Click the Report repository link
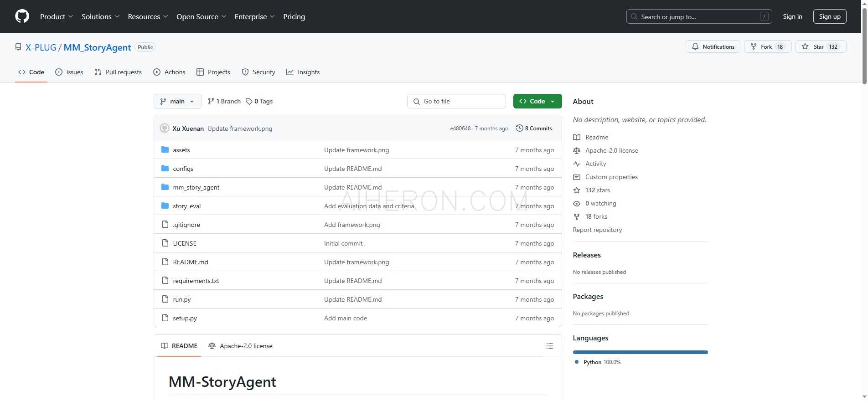The image size is (868, 401). click(x=597, y=230)
